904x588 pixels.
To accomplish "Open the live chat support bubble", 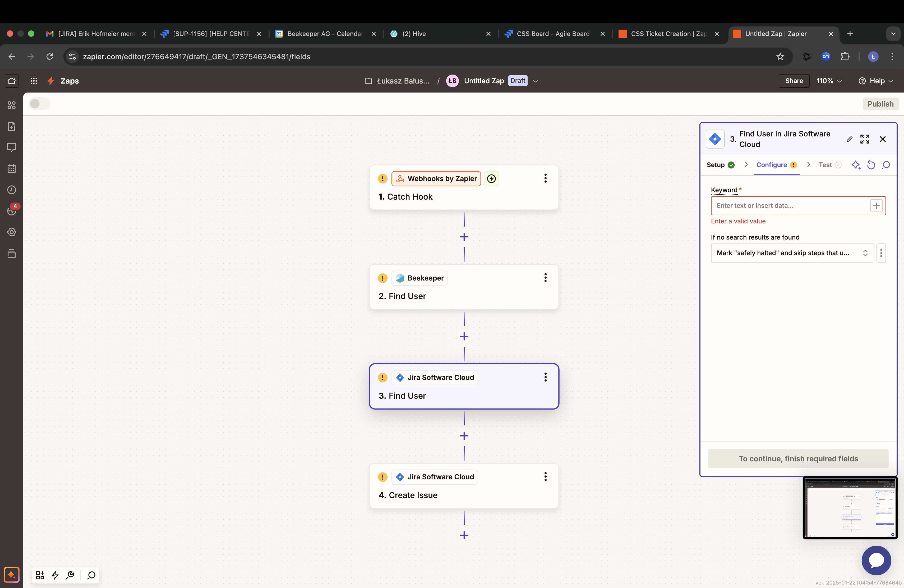I will 876,560.
